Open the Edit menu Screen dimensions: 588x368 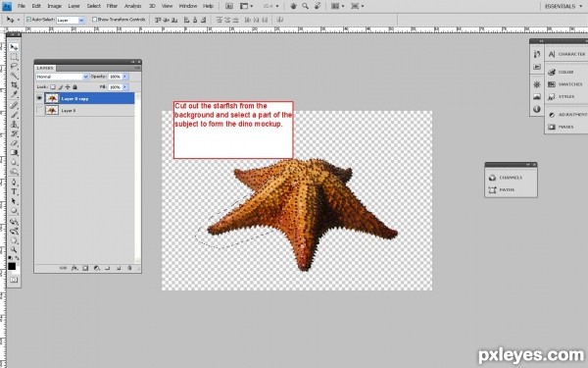pos(36,6)
